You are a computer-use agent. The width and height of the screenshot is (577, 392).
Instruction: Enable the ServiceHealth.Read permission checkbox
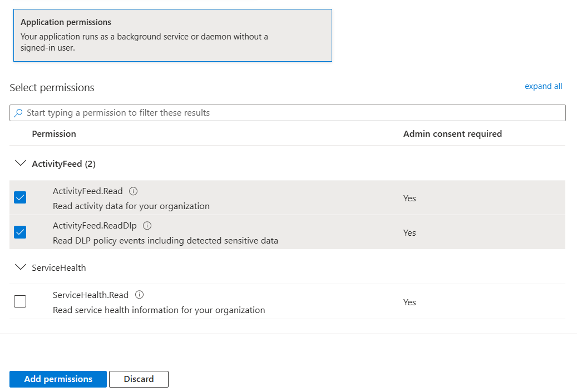point(20,301)
